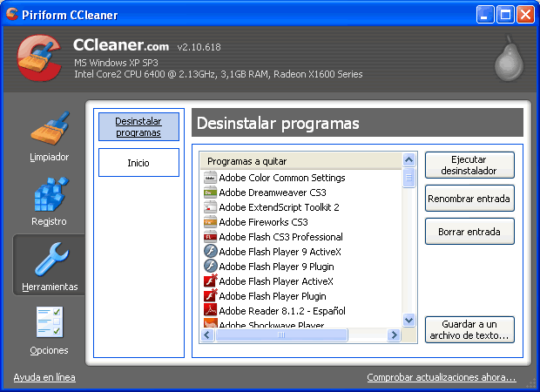Click the CCleaner brush logo in header
540x392 pixels.
tap(38, 57)
